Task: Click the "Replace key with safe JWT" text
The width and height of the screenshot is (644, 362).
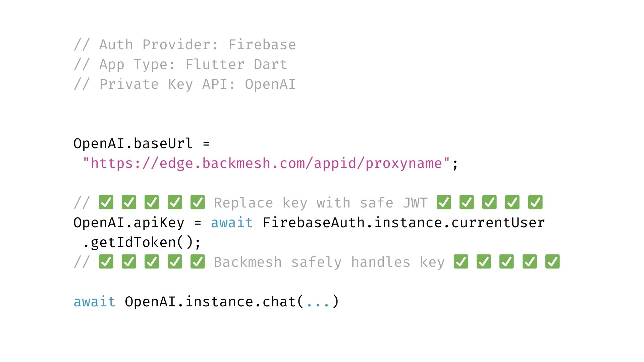Action: coord(321,203)
